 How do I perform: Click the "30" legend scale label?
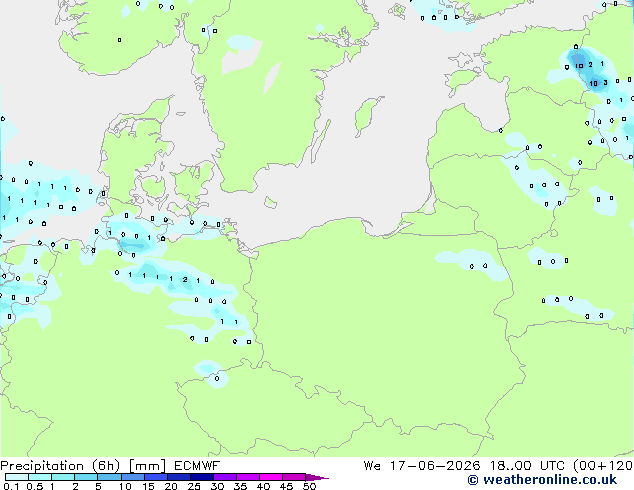pos(217,486)
